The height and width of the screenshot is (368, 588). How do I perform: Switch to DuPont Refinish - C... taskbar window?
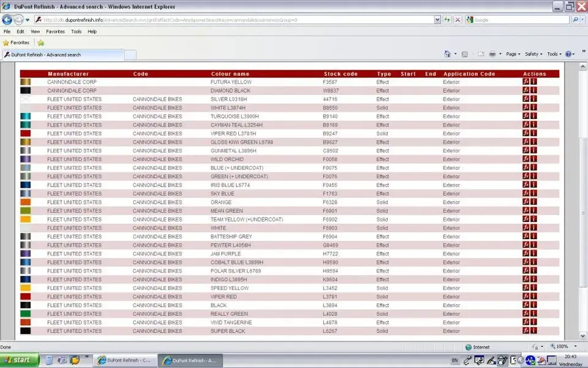pos(125,360)
